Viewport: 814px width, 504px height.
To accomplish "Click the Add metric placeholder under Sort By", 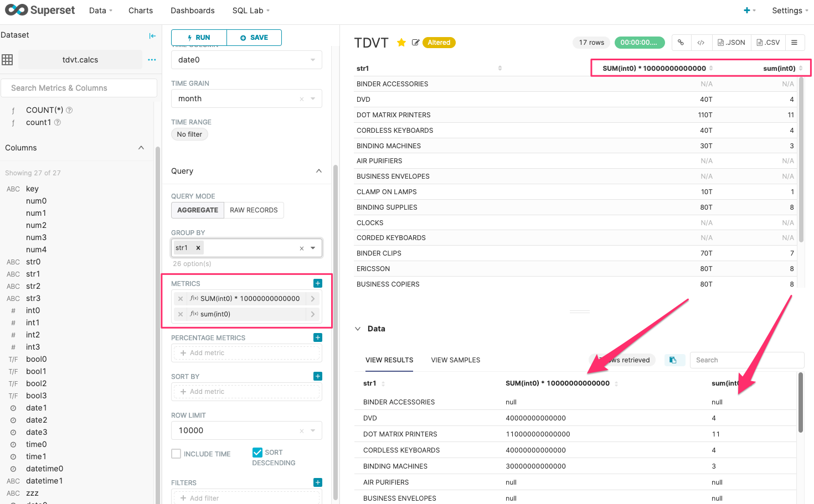I will click(x=246, y=392).
